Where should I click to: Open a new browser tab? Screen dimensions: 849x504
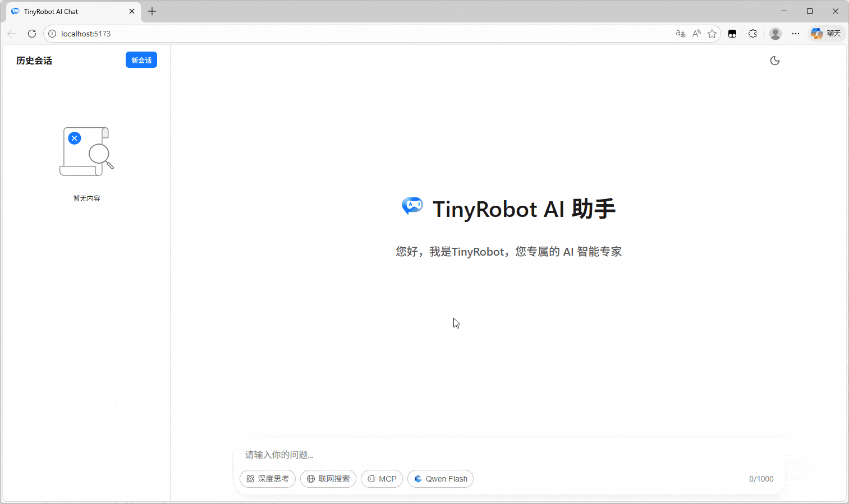tap(152, 11)
